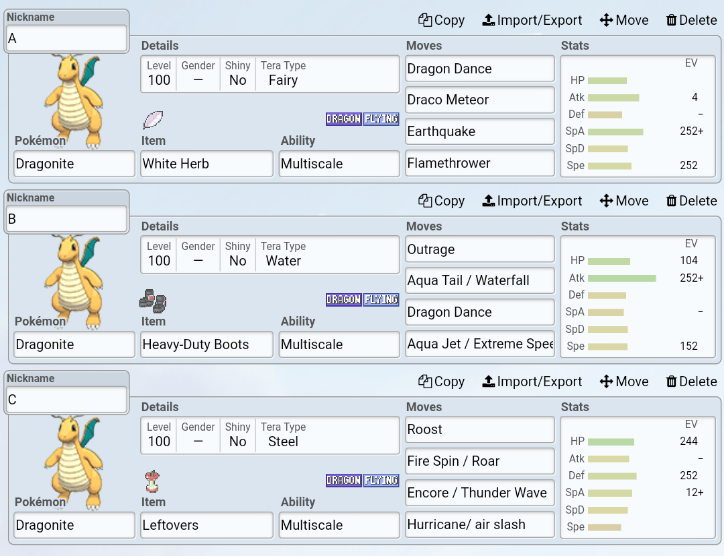Open Import/Export for set C
Screen dimensions: 724x556
coord(532,381)
